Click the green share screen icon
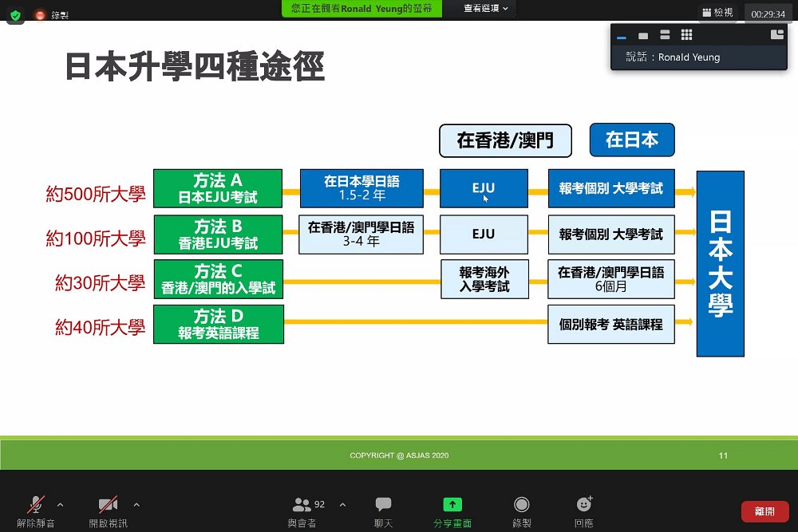 [452, 505]
